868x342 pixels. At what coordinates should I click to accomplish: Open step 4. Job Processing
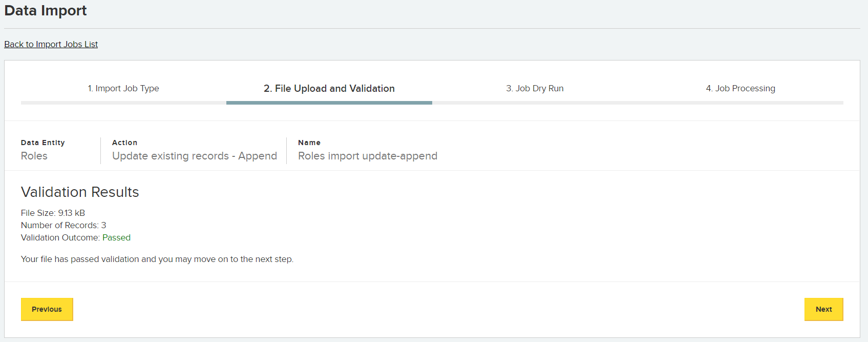[x=740, y=88]
